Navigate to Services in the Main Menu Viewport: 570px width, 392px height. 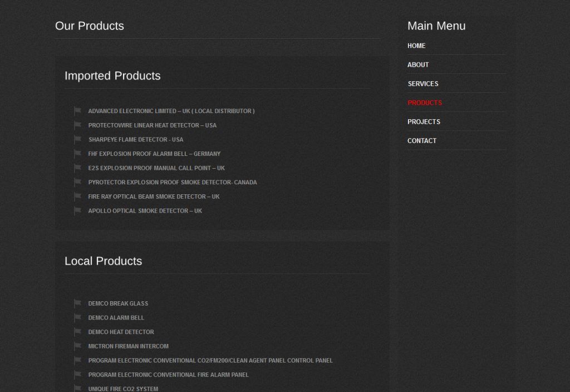click(423, 84)
